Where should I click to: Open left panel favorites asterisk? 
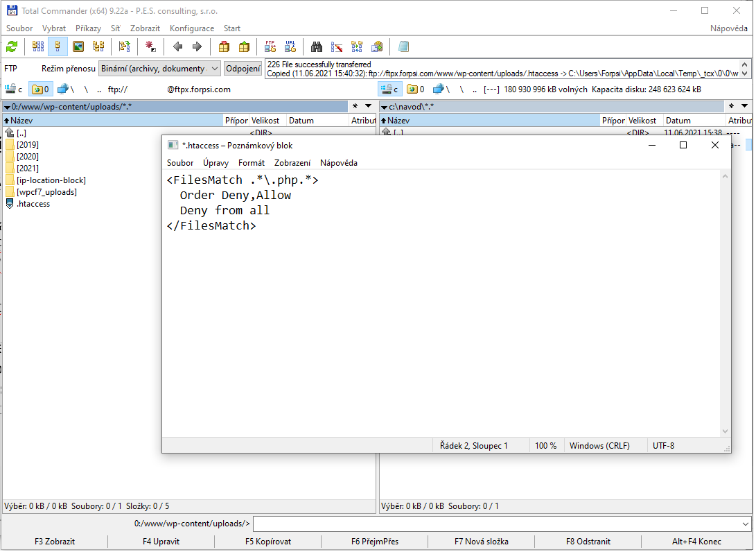pyautogui.click(x=355, y=106)
